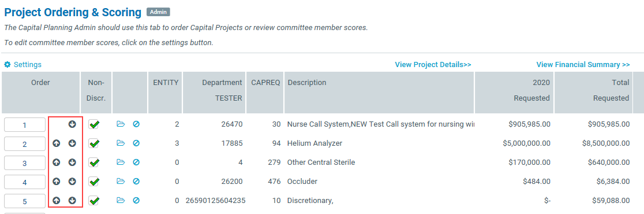
Task: Select the order field showing 4
Action: pyautogui.click(x=25, y=182)
